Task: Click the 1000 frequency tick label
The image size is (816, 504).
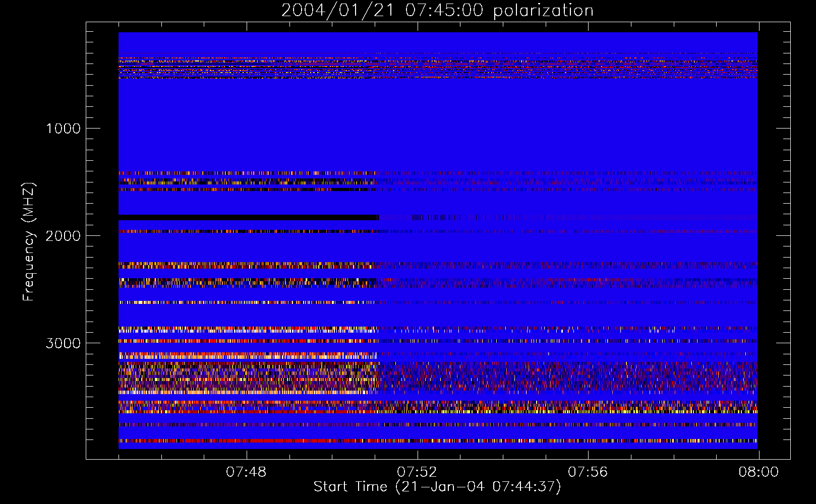Action: [64, 129]
